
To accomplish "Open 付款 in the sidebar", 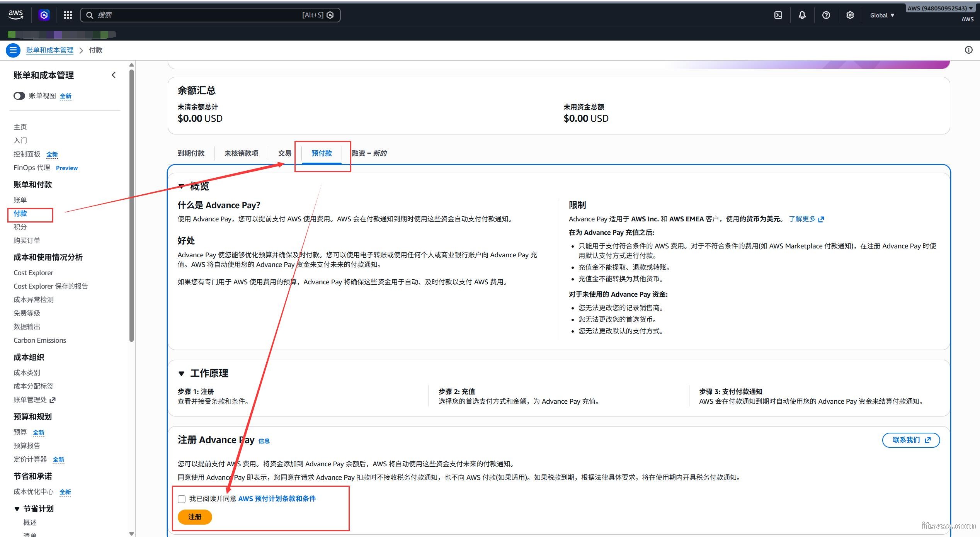I will tap(20, 214).
